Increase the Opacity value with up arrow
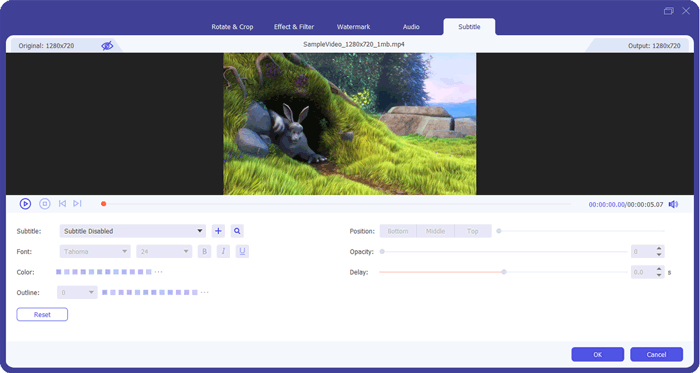700x373 pixels. pos(659,249)
